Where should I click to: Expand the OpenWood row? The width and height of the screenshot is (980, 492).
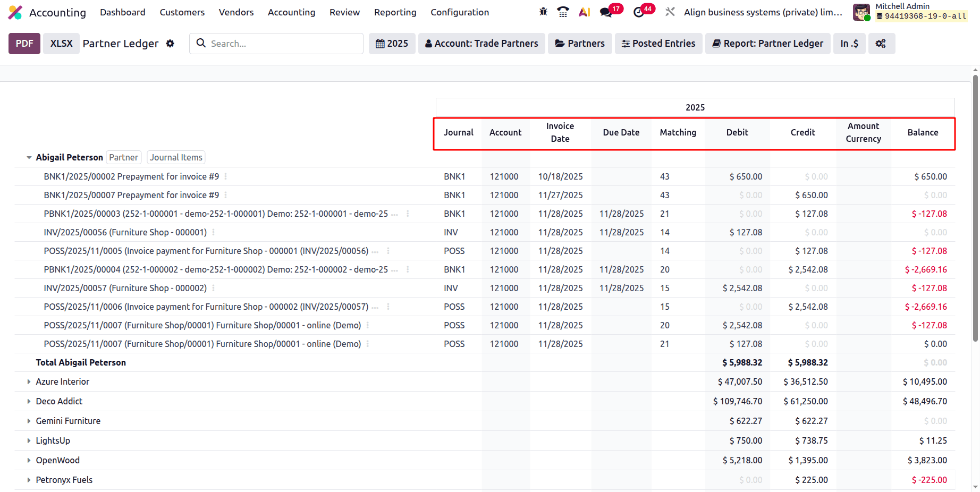click(29, 460)
